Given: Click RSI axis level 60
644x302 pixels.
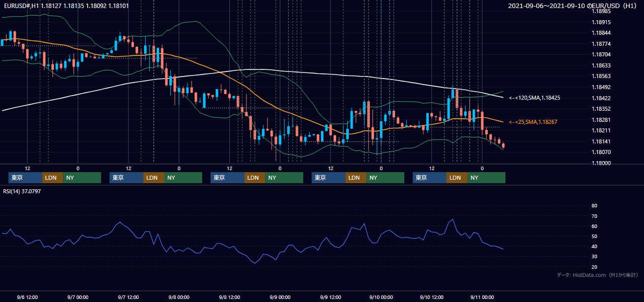Looking at the screenshot, I should [594, 226].
